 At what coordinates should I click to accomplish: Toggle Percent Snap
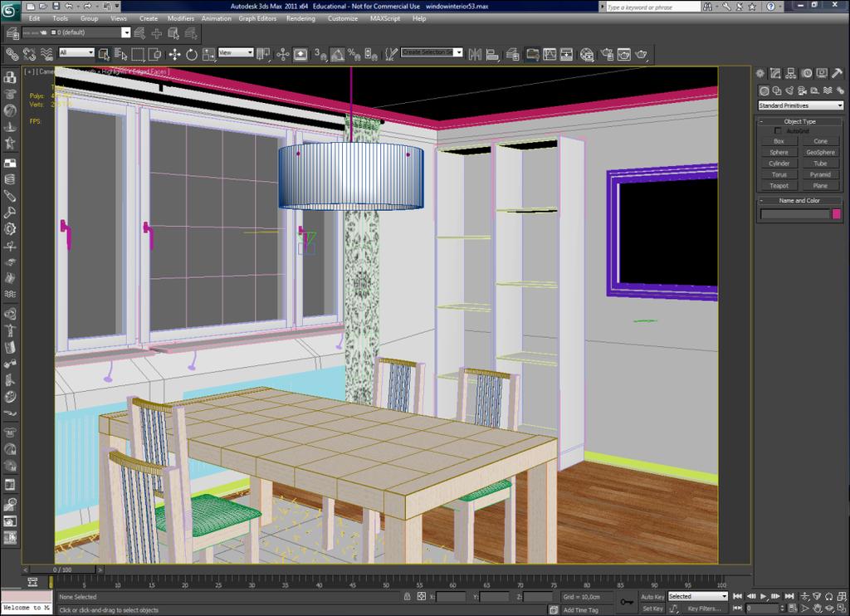(354, 54)
